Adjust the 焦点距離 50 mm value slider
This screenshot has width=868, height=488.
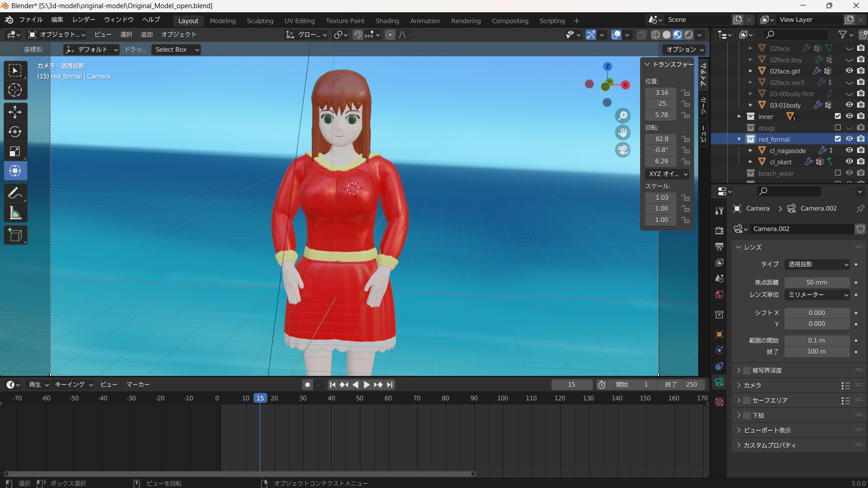[816, 282]
